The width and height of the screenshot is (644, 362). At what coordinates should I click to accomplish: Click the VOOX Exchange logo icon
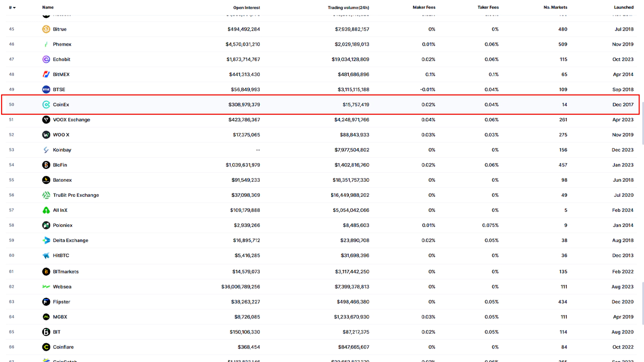(46, 120)
